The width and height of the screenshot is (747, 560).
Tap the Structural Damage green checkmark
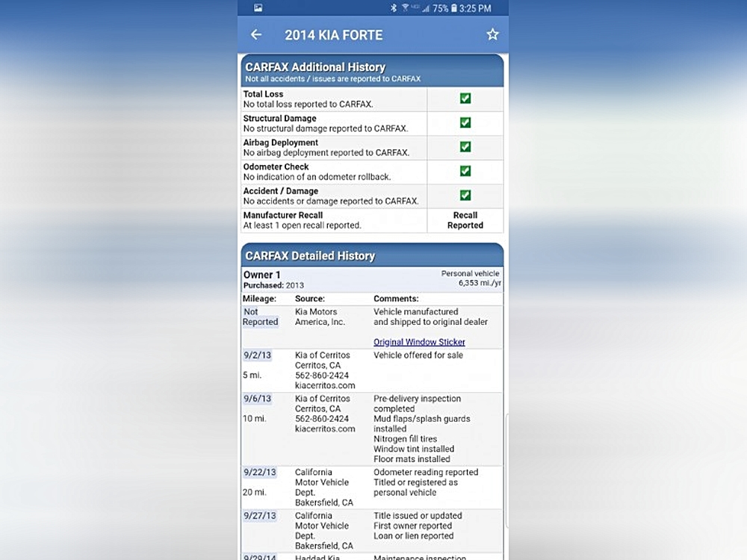pos(465,123)
